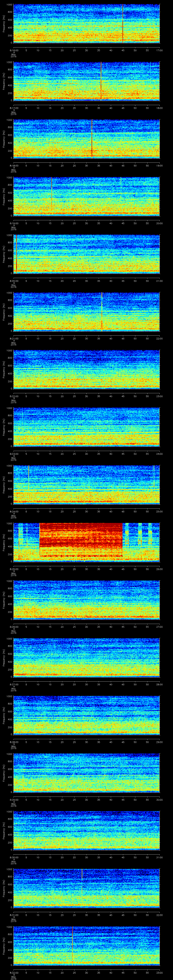This screenshot has height=980, width=173.
Task: Click the red vertical spike in the 8:16:00 panel
Action: click(x=122, y=24)
